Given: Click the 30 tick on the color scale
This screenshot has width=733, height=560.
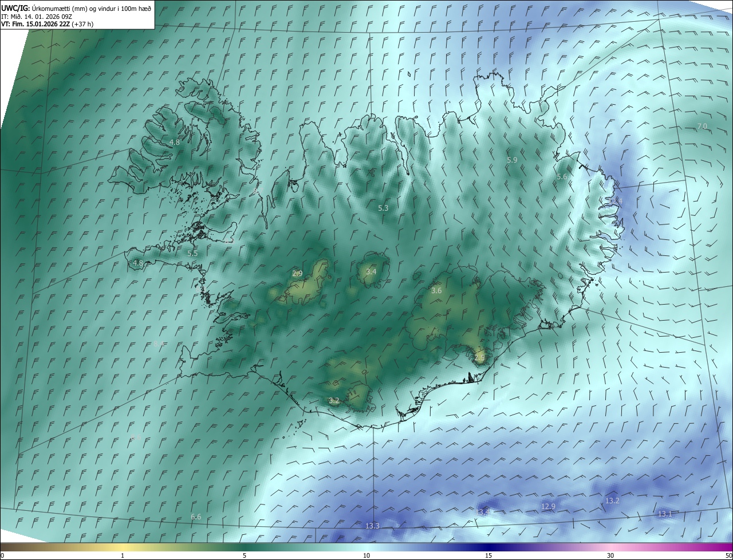Looking at the screenshot, I should point(610,555).
